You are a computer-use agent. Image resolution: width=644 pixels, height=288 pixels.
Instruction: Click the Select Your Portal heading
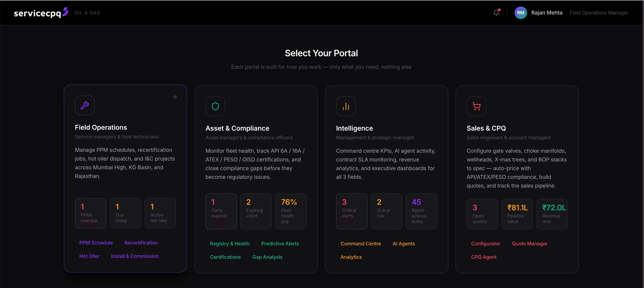click(x=321, y=53)
